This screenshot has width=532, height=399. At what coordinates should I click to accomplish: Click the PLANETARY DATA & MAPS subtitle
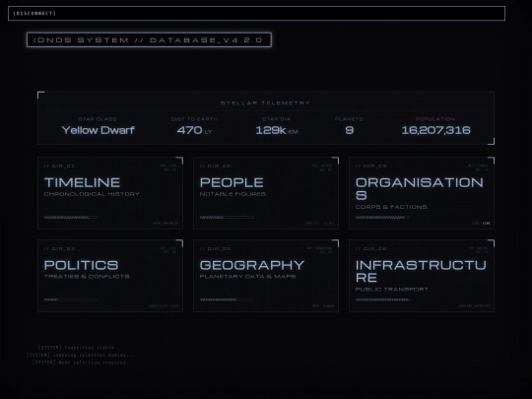(x=248, y=277)
